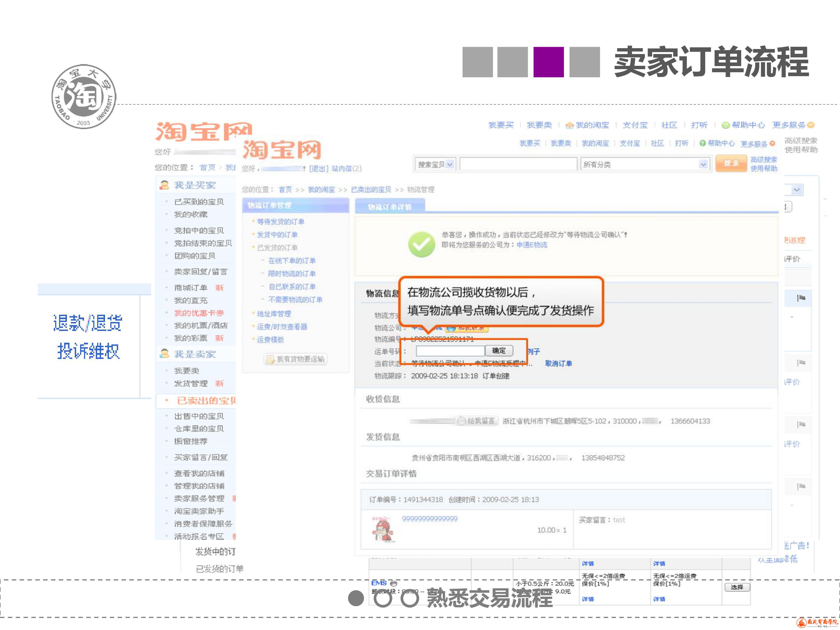The height and width of the screenshot is (630, 840).
Task: Click the EMS info icon
Action: pyautogui.click(x=393, y=583)
